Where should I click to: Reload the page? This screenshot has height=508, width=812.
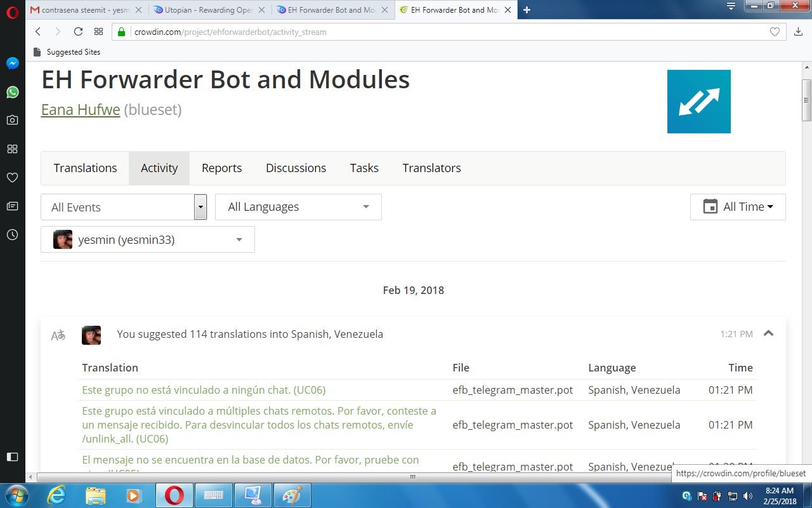click(78, 32)
